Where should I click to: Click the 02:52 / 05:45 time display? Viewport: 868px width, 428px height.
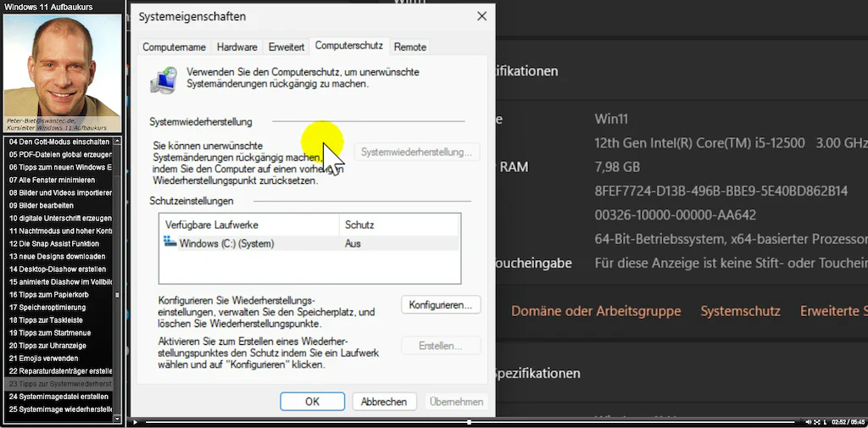pyautogui.click(x=848, y=422)
